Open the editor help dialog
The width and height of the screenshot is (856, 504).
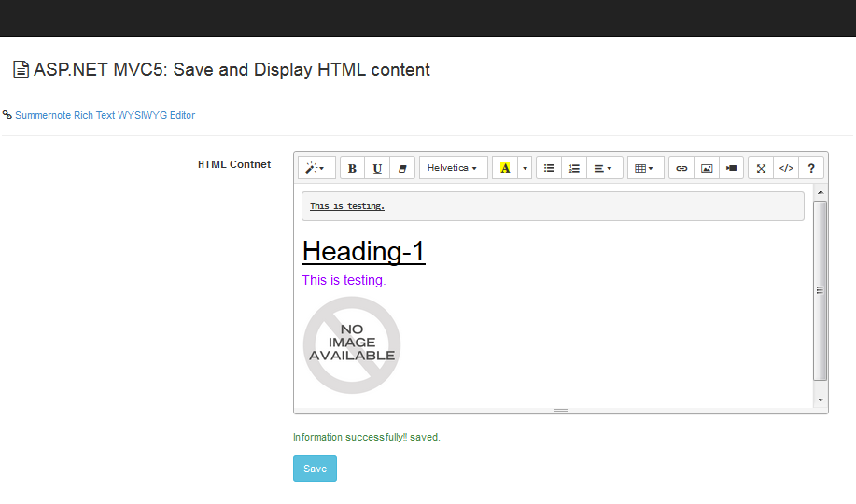(811, 168)
